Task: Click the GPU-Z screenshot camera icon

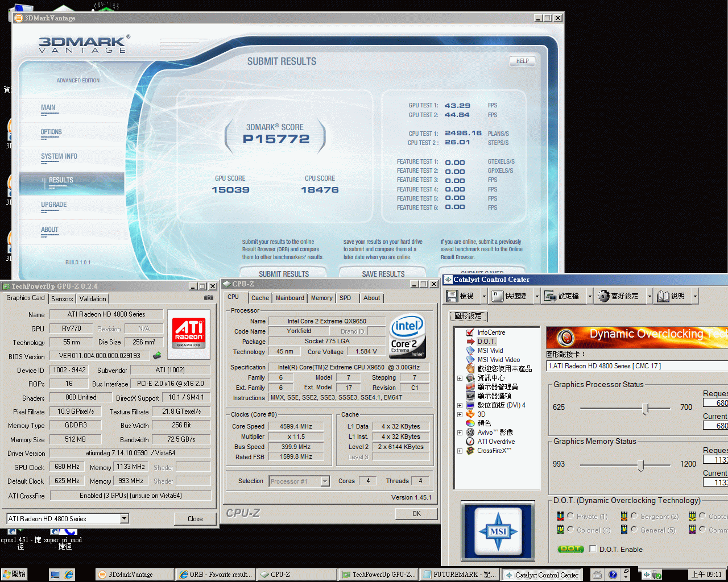Action: click(x=209, y=297)
